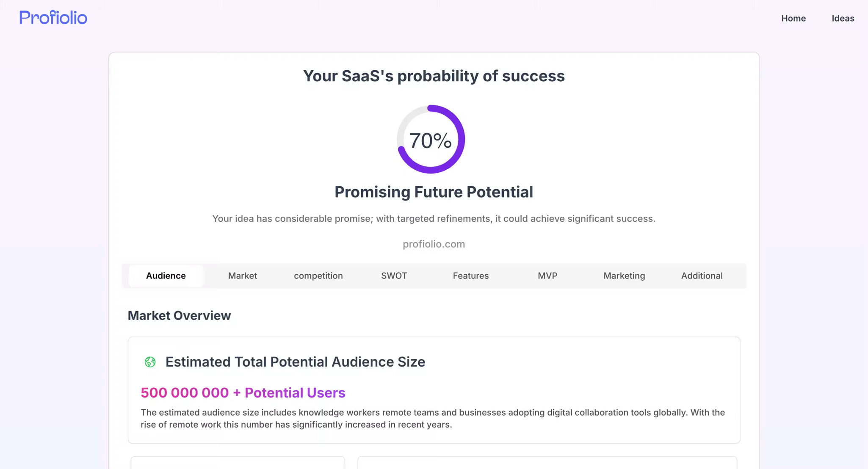Open the Home page link

(x=793, y=18)
